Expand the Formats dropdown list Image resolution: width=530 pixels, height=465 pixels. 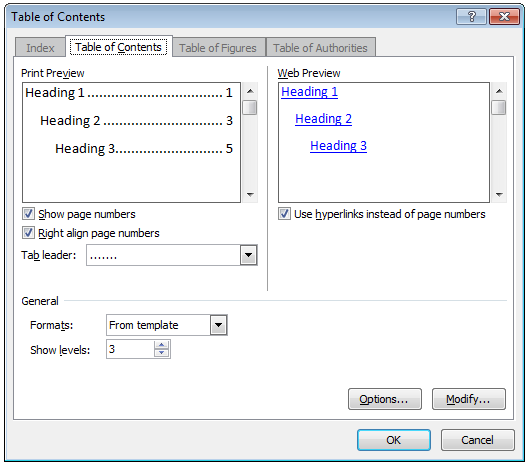219,325
